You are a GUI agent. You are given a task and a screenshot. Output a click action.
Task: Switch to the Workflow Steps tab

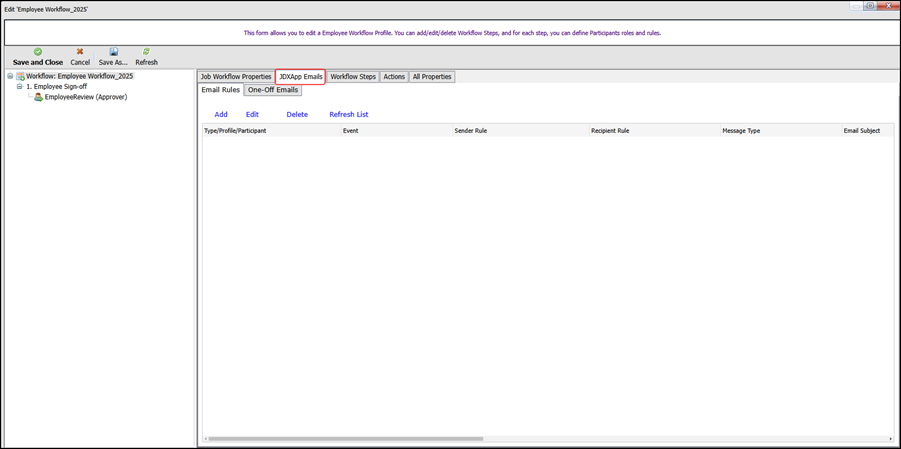pyautogui.click(x=353, y=77)
